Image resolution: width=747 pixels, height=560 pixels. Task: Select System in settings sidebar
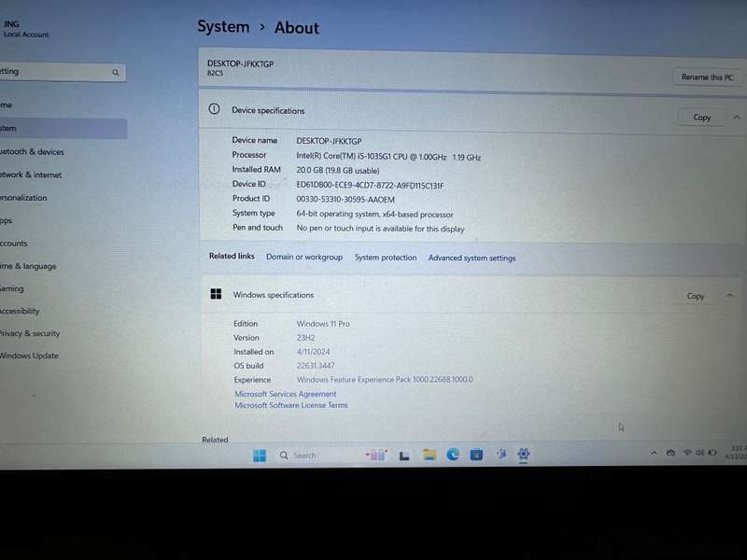click(x=63, y=128)
